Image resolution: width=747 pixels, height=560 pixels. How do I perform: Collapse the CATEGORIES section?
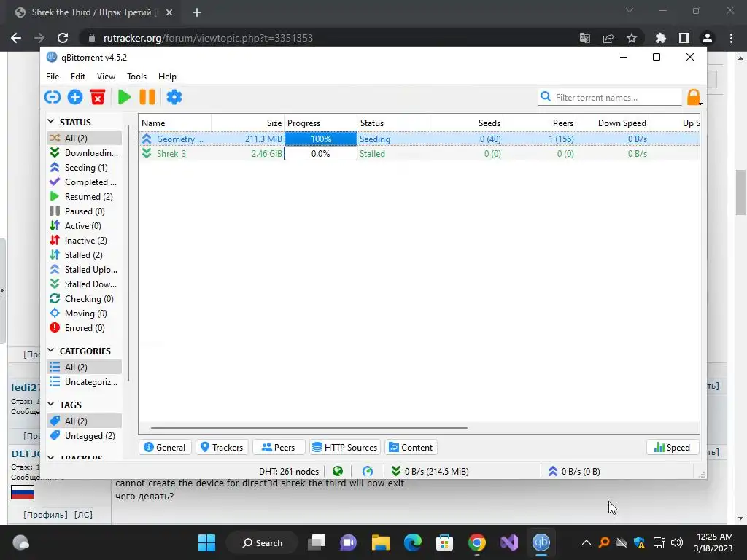[51, 351]
